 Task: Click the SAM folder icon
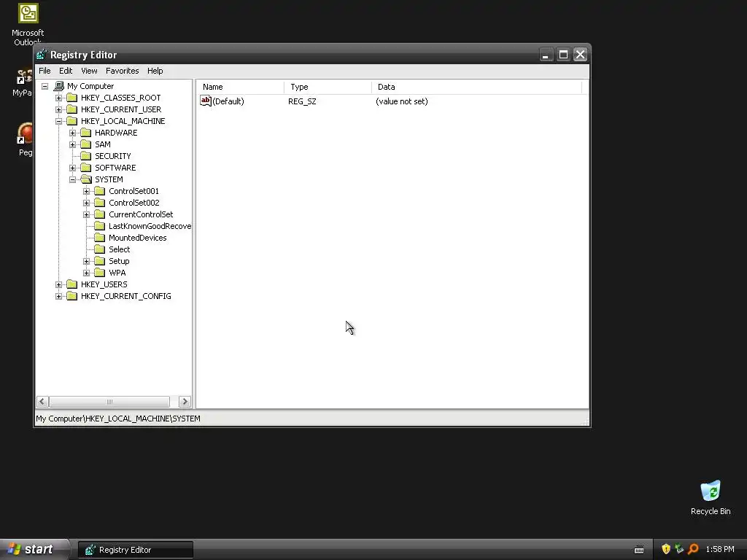[x=86, y=144]
